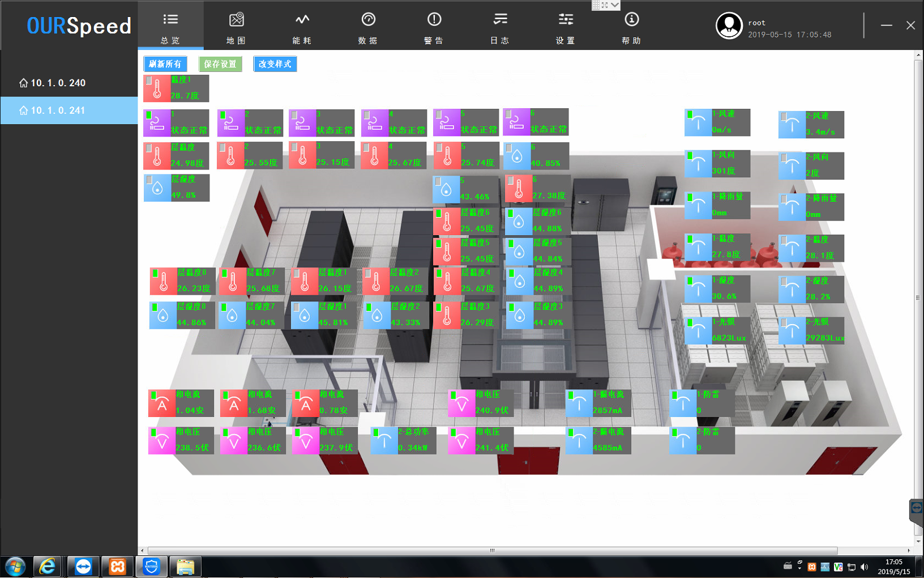Click the root user avatar icon
924x578 pixels.
click(729, 25)
